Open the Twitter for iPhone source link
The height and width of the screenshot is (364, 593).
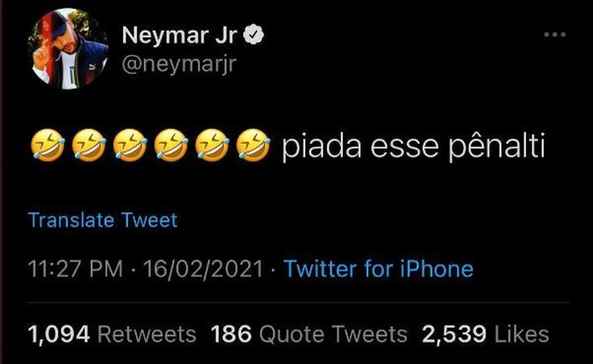(x=378, y=269)
